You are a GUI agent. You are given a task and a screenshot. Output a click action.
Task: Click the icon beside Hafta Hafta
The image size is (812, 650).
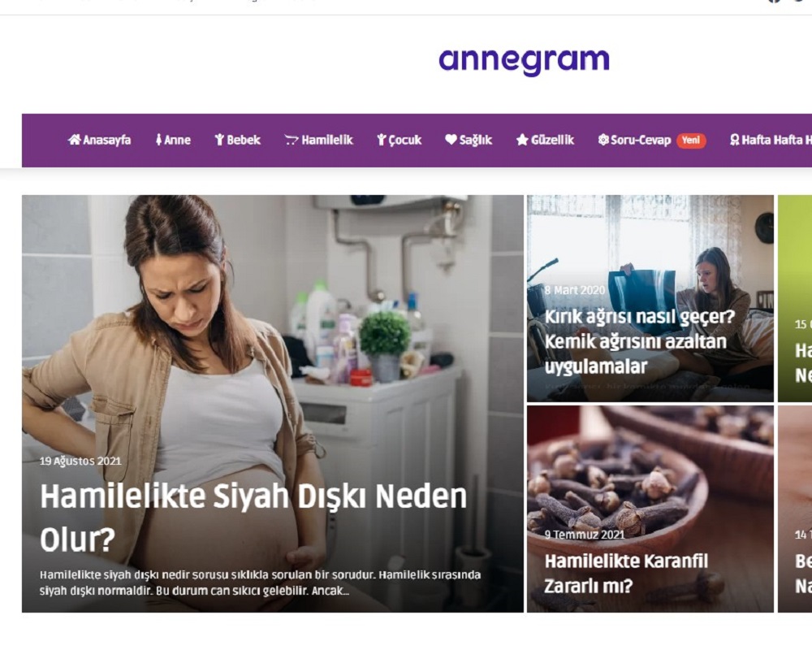click(x=734, y=140)
